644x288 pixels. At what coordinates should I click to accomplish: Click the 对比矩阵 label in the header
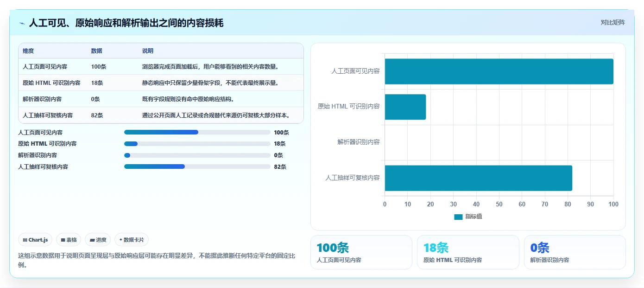[612, 22]
